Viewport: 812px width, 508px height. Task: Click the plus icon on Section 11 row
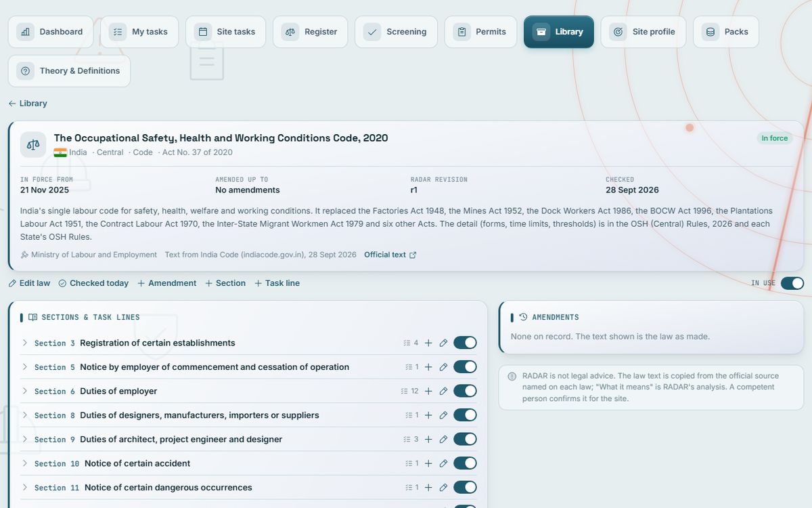(x=428, y=487)
